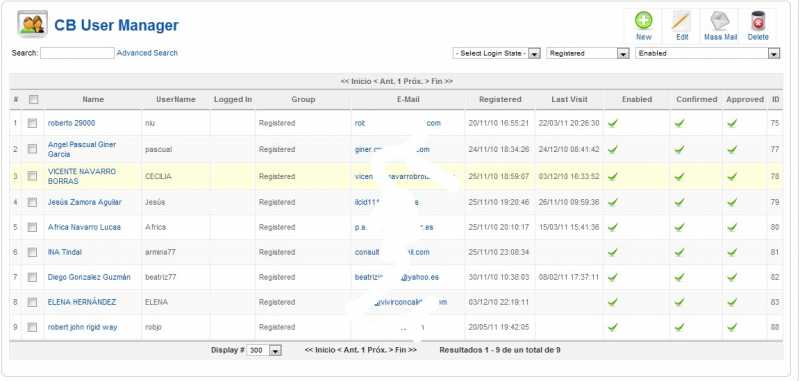Check the box for Angel Pascual Giner Garcia
The image size is (800, 381).
coord(32,149)
